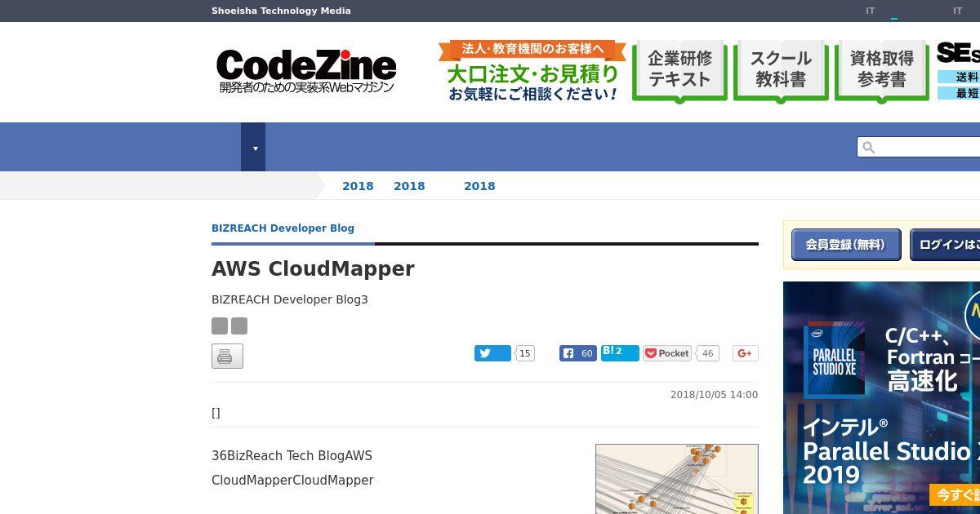Viewport: 980px width, 514px height.
Task: Click the search magnifier icon
Action: pos(869,147)
